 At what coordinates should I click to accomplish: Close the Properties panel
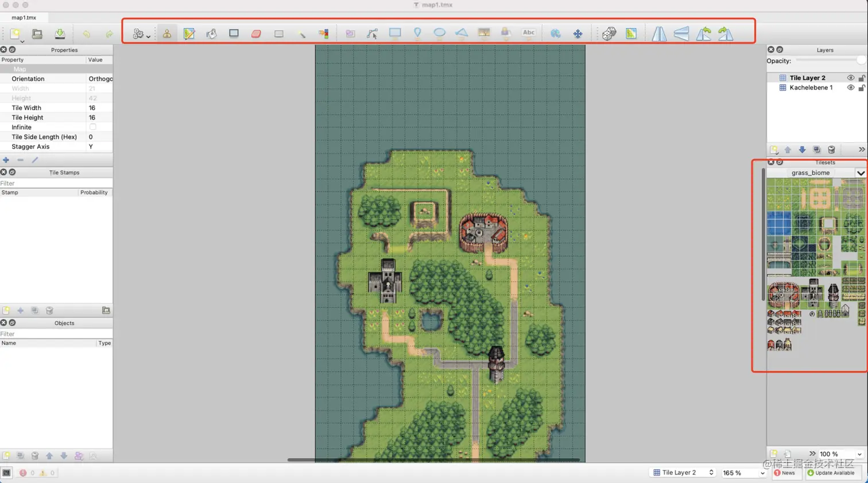click(x=3, y=50)
